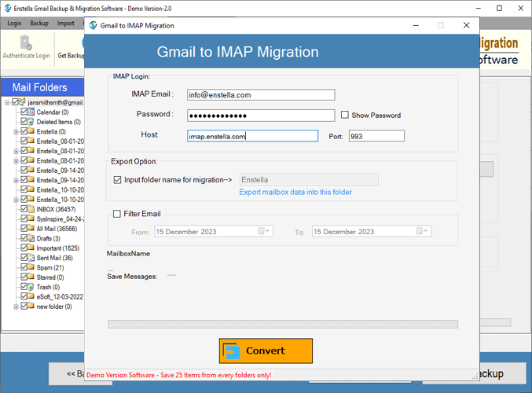Open the From date dropdown
Screen dimensions: 532x393
click(x=266, y=232)
